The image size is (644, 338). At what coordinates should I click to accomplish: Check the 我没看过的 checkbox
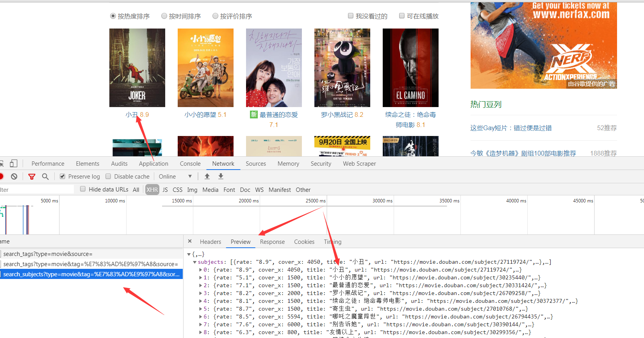(351, 16)
